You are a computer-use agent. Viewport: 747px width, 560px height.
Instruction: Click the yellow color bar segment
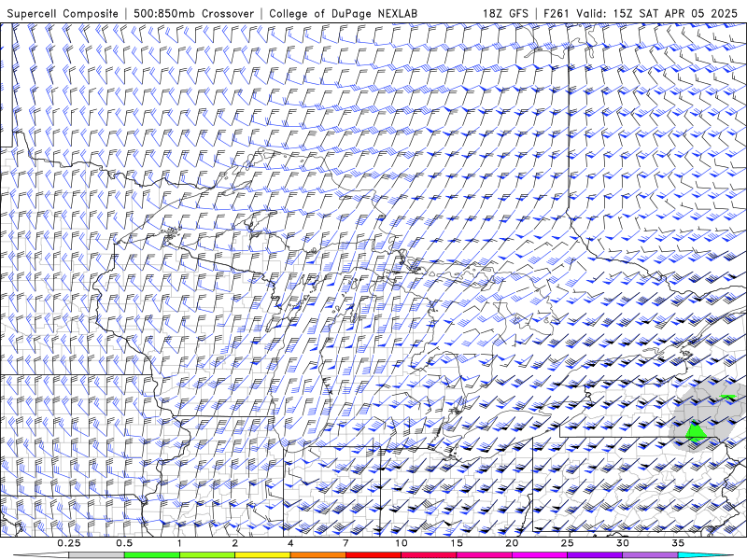point(262,555)
